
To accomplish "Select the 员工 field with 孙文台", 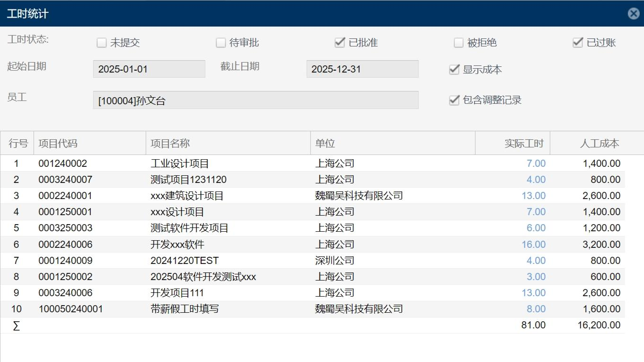I will [x=256, y=100].
